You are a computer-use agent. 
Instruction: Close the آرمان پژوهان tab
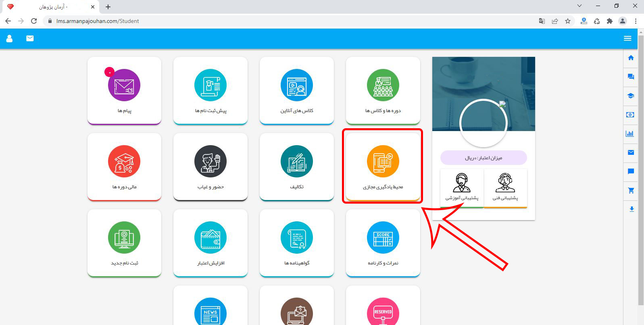(x=93, y=7)
